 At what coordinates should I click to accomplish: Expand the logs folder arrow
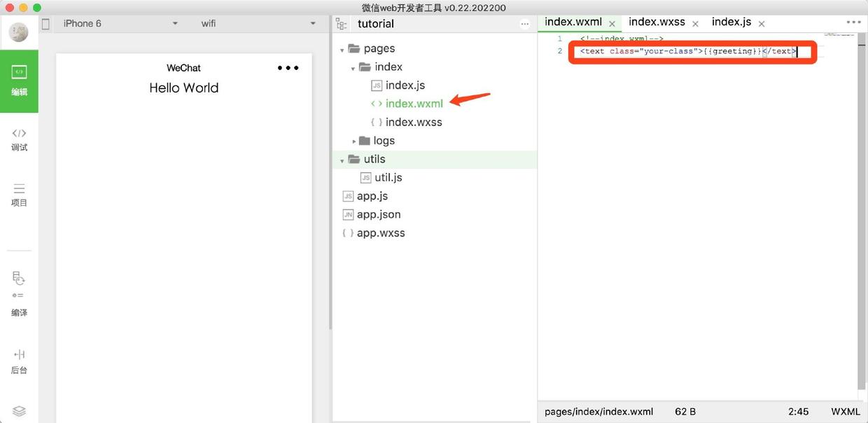(x=354, y=141)
